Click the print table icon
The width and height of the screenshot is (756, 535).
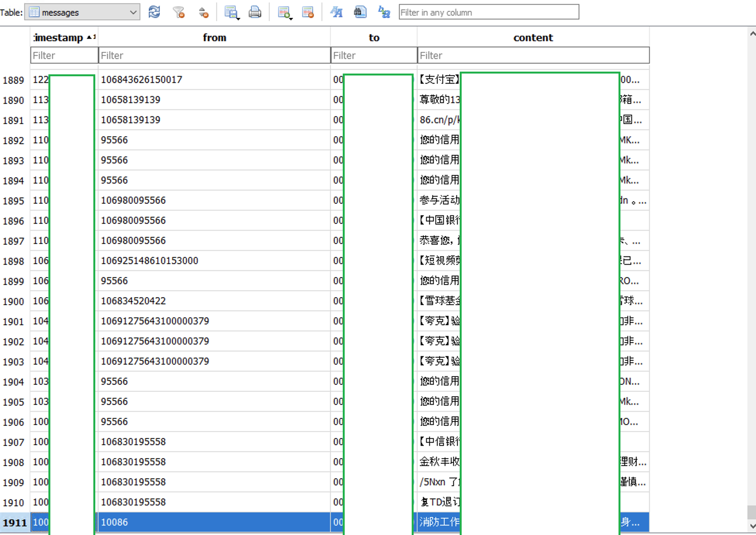coord(255,12)
